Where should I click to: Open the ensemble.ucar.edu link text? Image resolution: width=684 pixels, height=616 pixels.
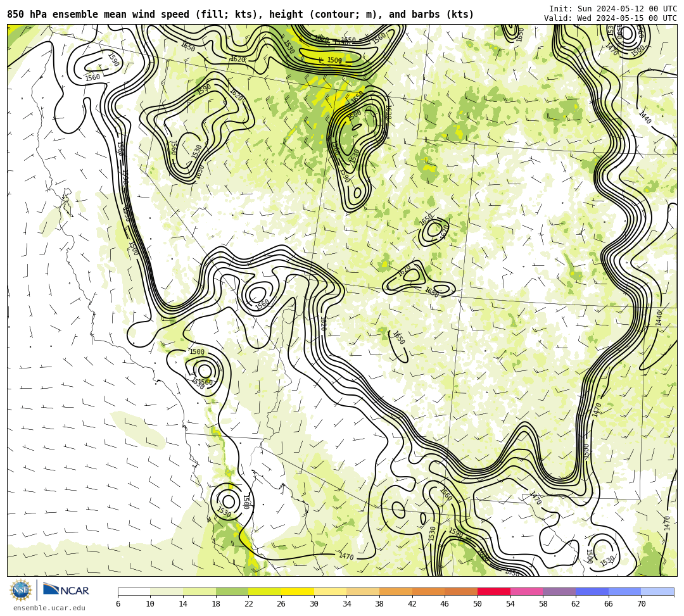(49, 608)
